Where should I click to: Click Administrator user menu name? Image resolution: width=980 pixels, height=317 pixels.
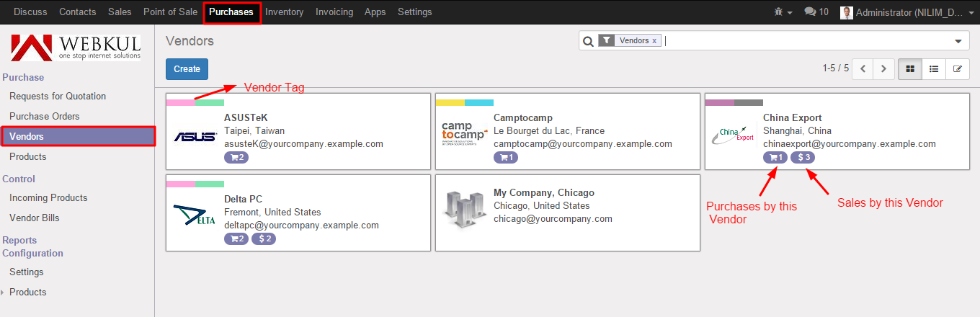click(909, 12)
